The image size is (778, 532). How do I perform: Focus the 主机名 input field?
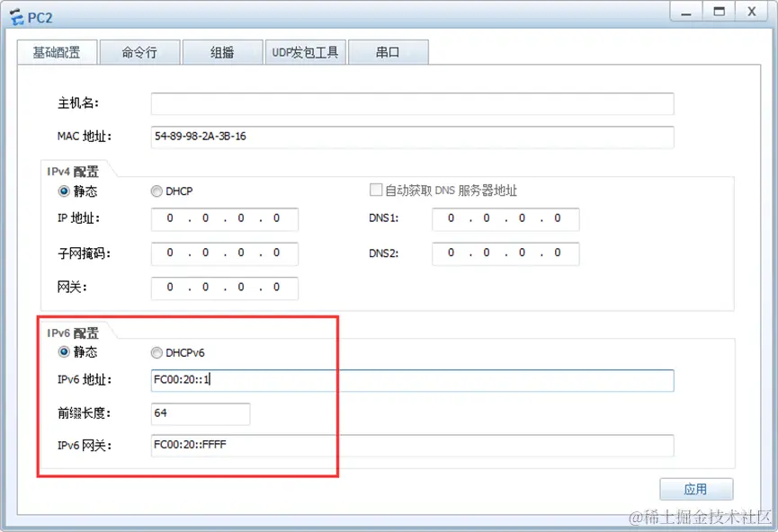[412, 103]
